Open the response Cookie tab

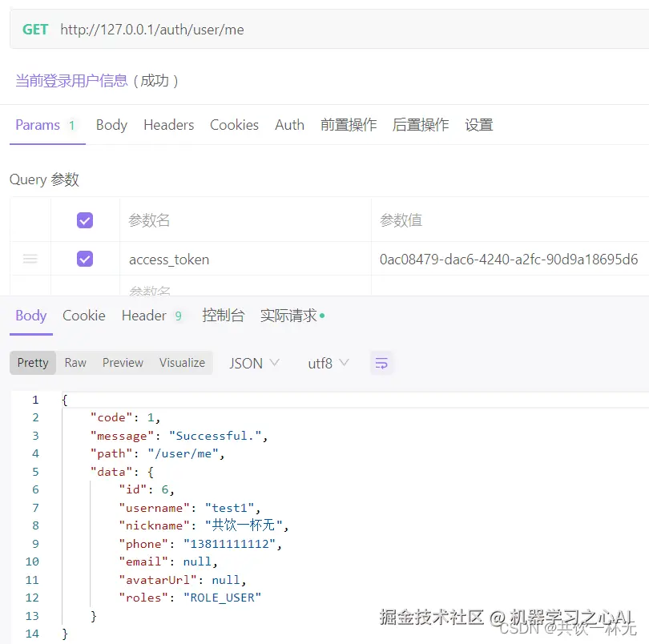pyautogui.click(x=84, y=316)
